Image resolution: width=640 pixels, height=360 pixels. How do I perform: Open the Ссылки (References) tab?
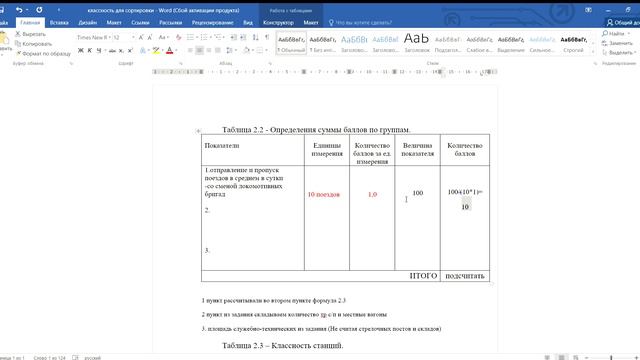140,22
